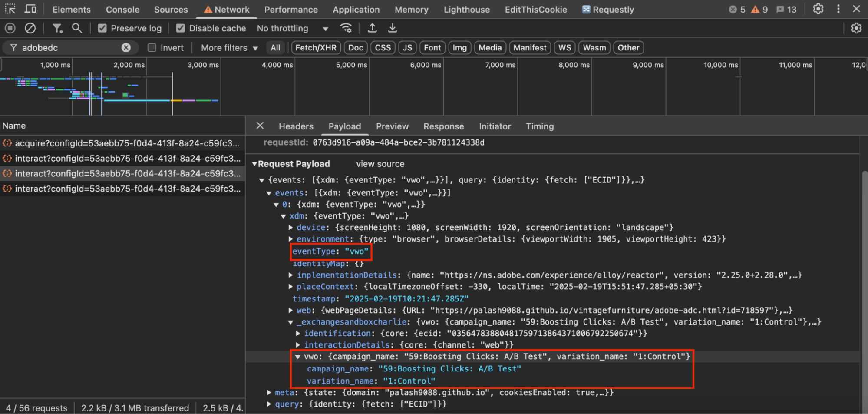Filter by Img requests
The height and width of the screenshot is (414, 868).
[459, 48]
